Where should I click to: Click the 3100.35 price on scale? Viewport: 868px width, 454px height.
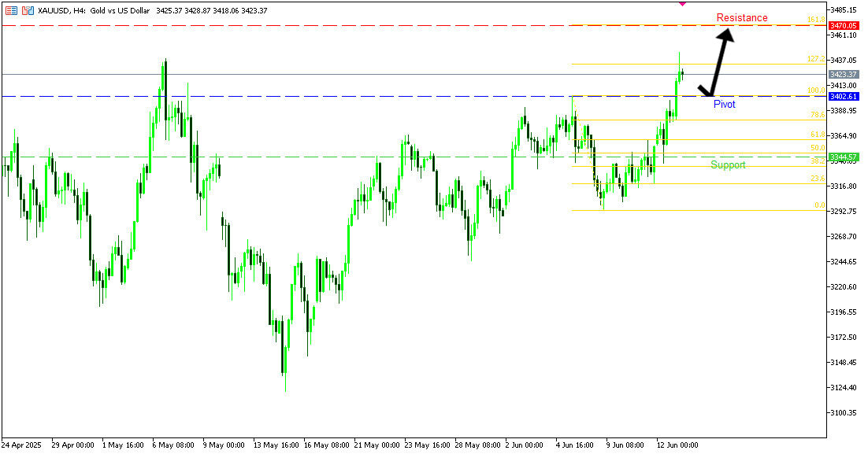(843, 413)
